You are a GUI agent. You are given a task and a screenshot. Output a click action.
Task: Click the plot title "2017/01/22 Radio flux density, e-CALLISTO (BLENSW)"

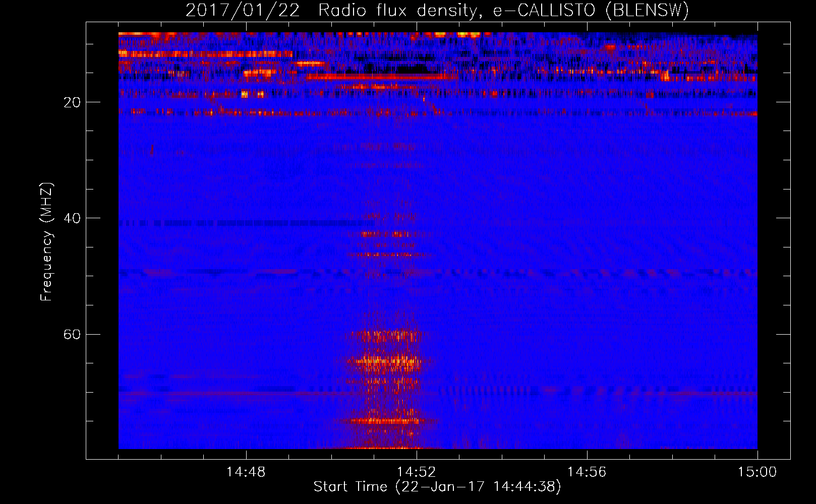click(437, 11)
